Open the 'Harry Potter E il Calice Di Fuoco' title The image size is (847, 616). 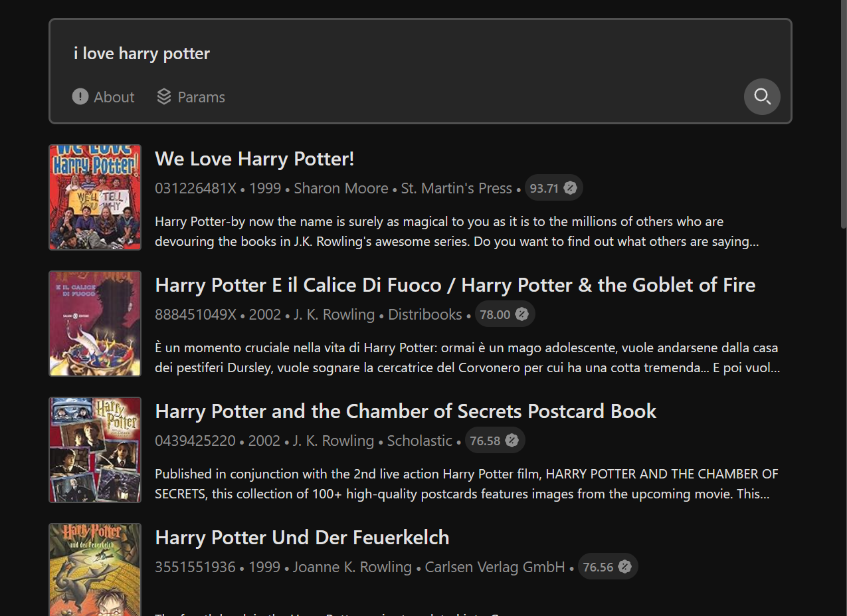pos(455,285)
